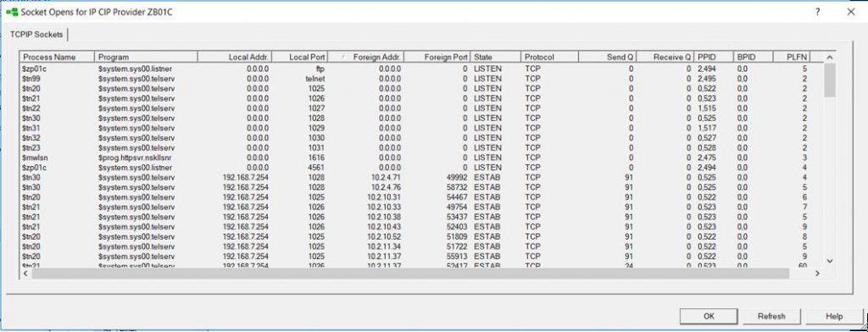Screen dimensions: 868x332
Task: Click the horizontal scrollbar right arrow
Action: click(x=817, y=274)
